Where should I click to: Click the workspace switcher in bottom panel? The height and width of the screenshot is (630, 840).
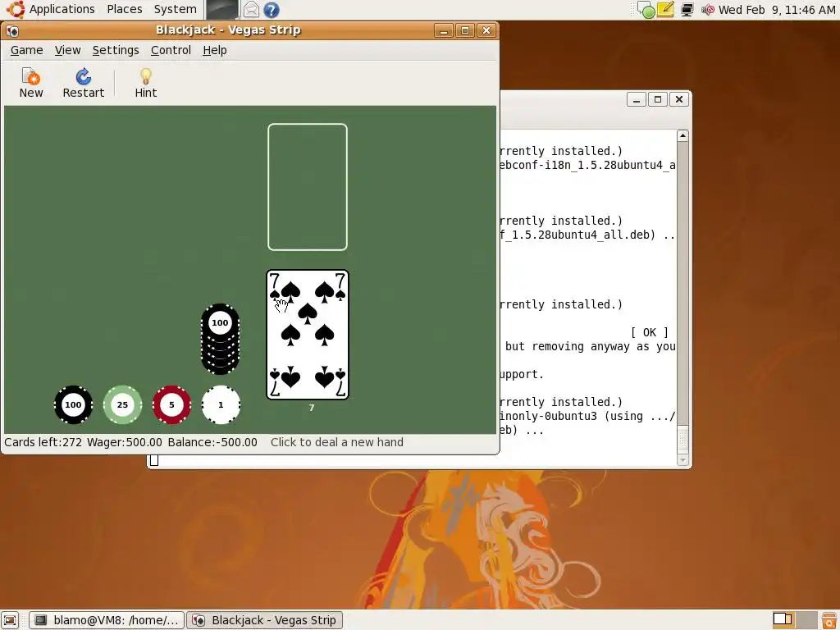(x=794, y=620)
